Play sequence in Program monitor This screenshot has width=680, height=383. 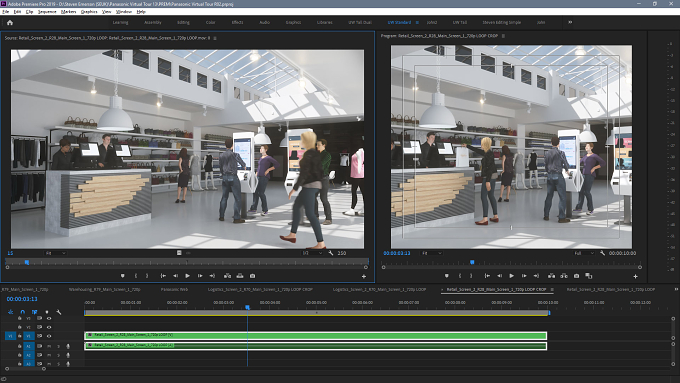tap(511, 276)
